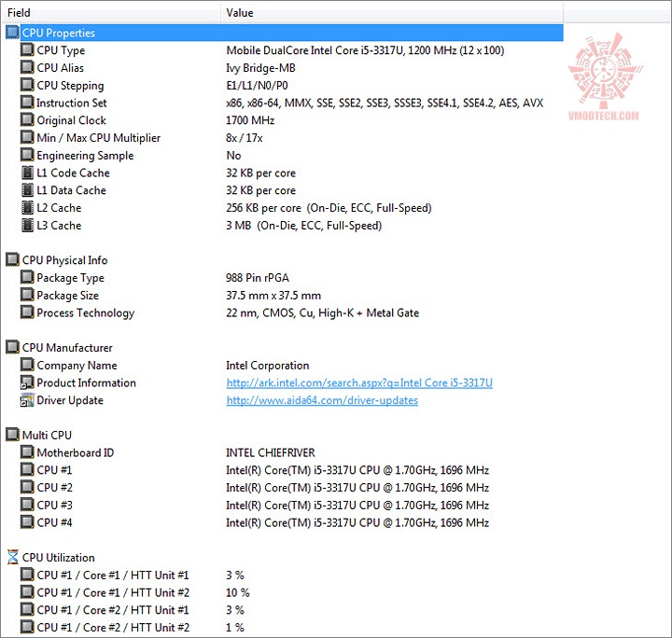This screenshot has height=638, width=672.
Task: Select the 'CPU Manufacturer' section label
Action: (x=67, y=348)
